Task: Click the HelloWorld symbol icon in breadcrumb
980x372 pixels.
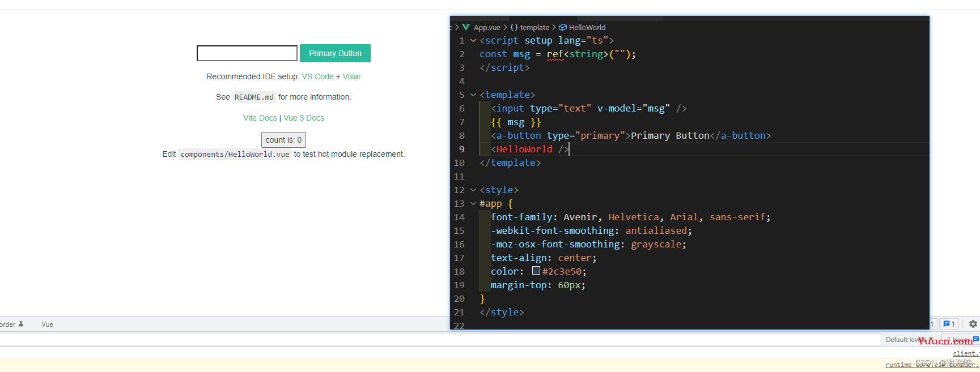Action: click(x=563, y=27)
